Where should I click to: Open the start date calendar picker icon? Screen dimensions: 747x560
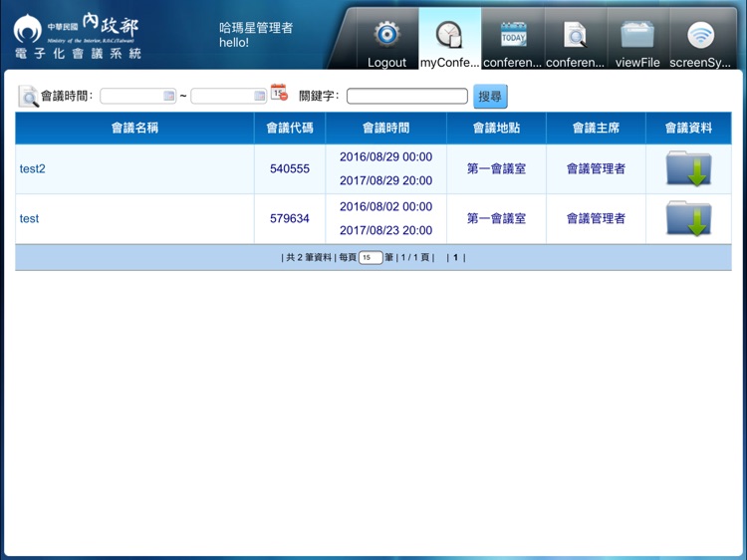click(x=168, y=96)
